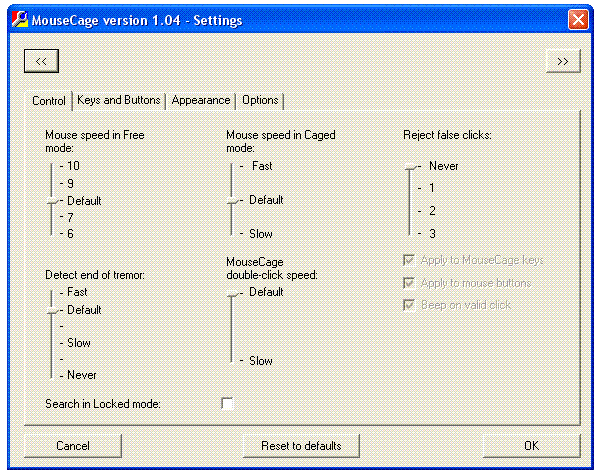The width and height of the screenshot is (600, 476).
Task: Set Free mode mouse speed to 9
Action: pos(70,183)
